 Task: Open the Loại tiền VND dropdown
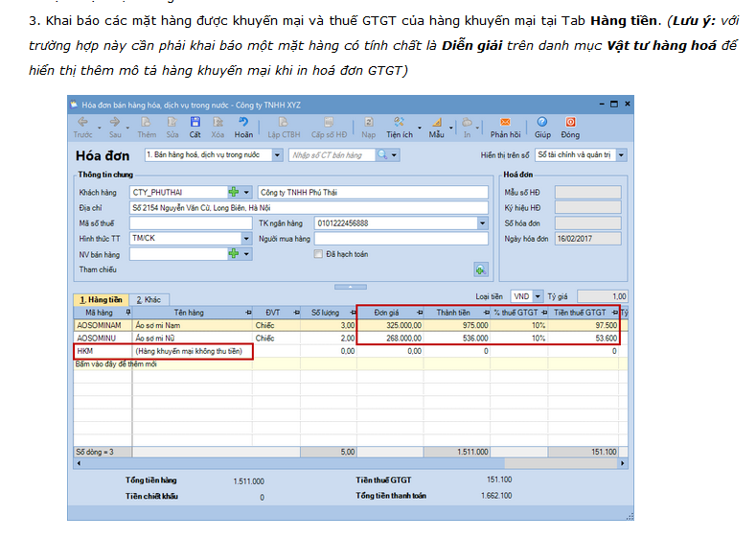538,296
